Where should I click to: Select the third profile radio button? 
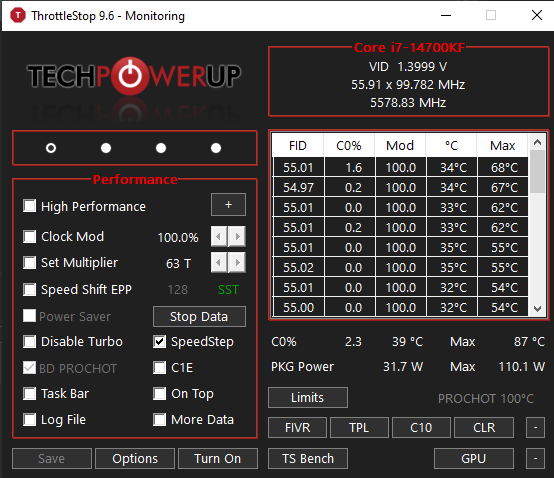click(161, 148)
